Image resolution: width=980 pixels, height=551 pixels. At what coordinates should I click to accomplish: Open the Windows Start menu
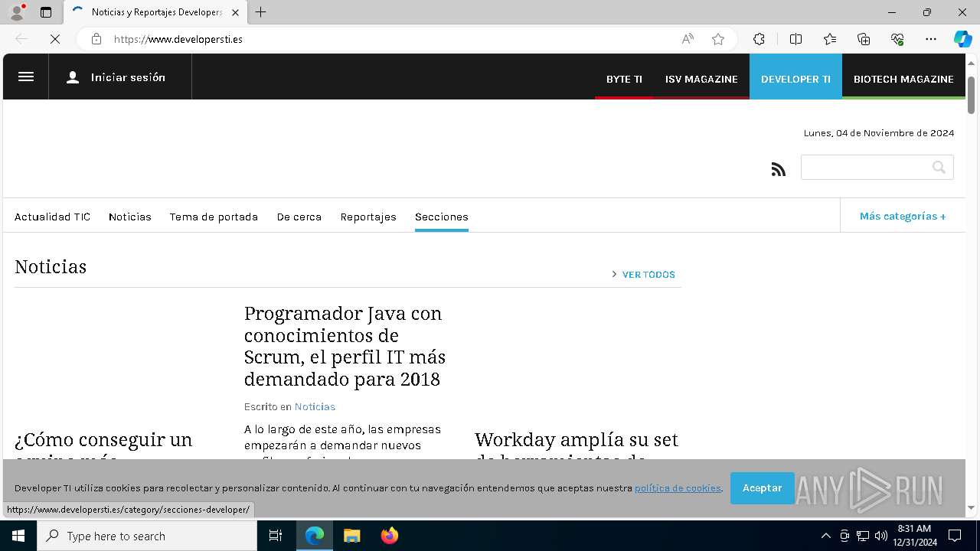[x=18, y=536]
